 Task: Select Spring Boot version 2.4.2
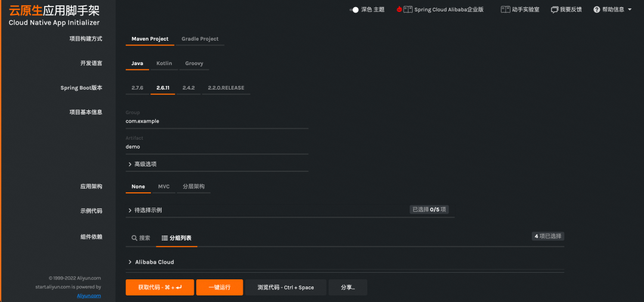(x=188, y=88)
